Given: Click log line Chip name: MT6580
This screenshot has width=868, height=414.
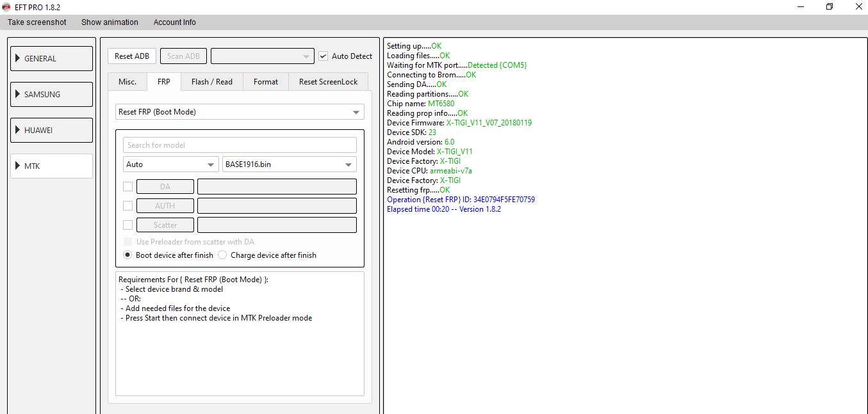Looking at the screenshot, I should (x=421, y=104).
